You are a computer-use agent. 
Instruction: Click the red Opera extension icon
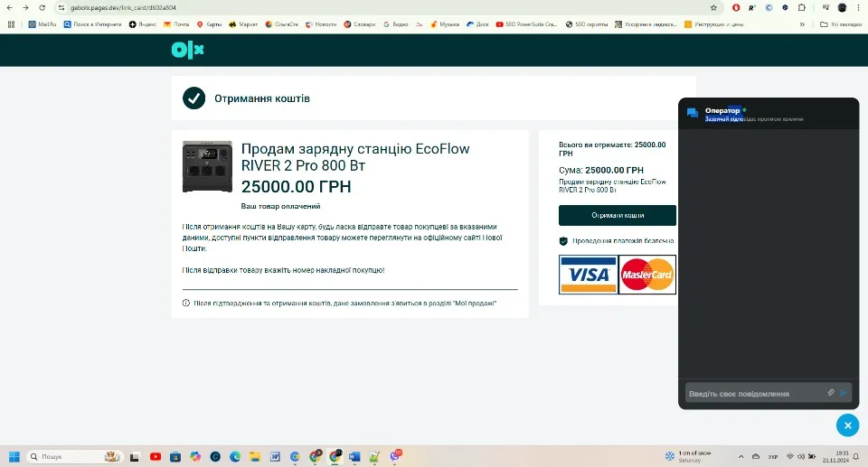[x=736, y=8]
